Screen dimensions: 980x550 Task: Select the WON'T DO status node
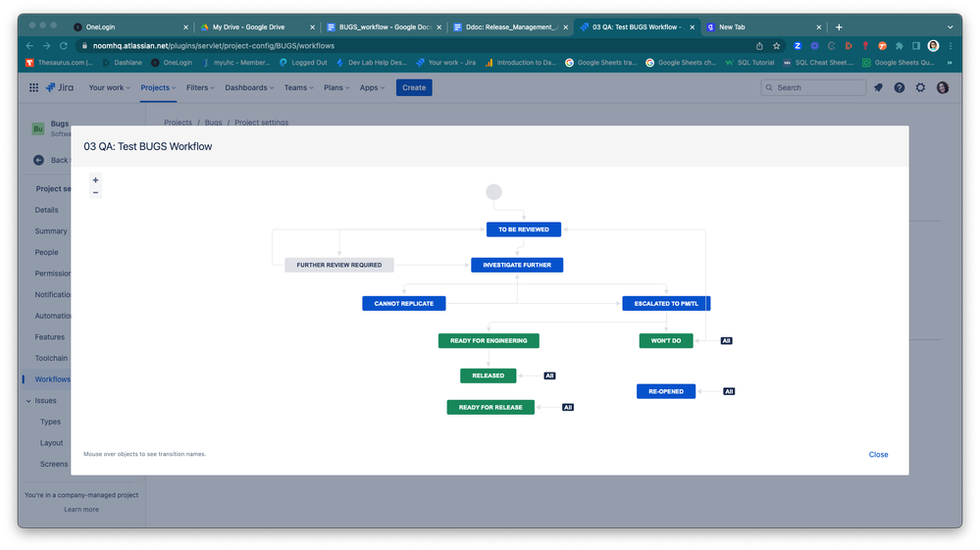coord(666,341)
